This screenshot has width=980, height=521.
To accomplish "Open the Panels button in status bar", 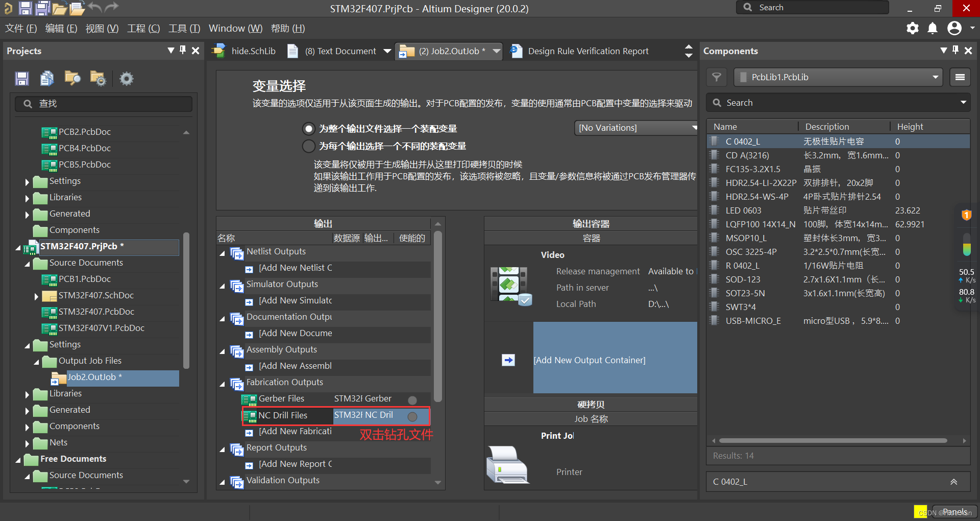I will [955, 512].
